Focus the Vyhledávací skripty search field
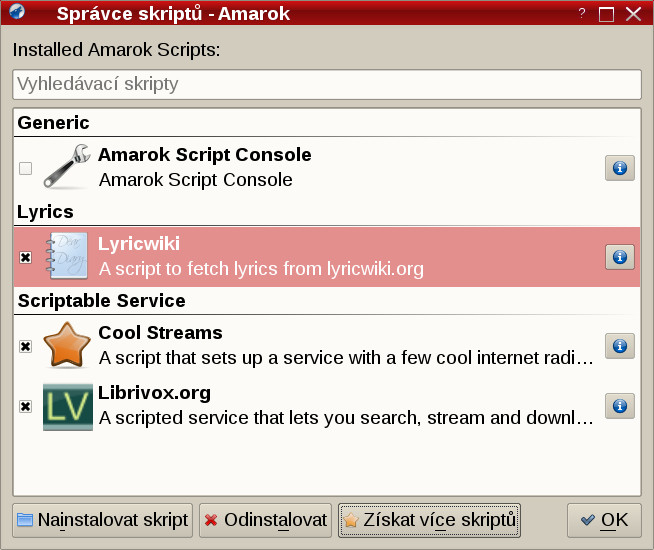The height and width of the screenshot is (550, 654). coord(327,84)
